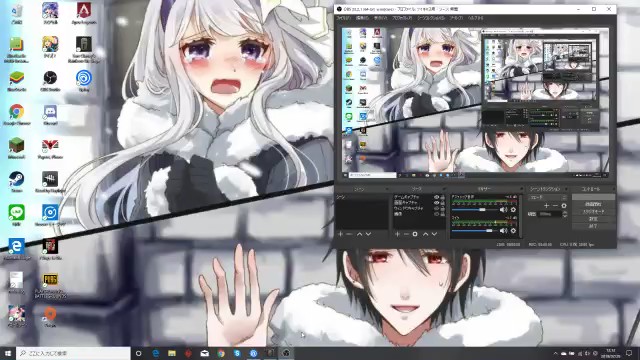The image size is (640, 360).
Task: Select the Dead by Daylight desktop icon
Action: point(50,181)
